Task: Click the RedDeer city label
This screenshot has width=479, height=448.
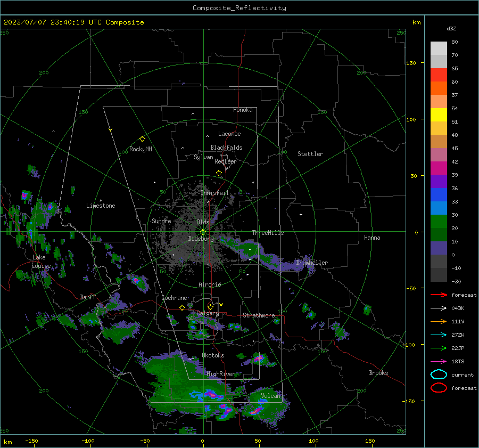Action: click(226, 161)
